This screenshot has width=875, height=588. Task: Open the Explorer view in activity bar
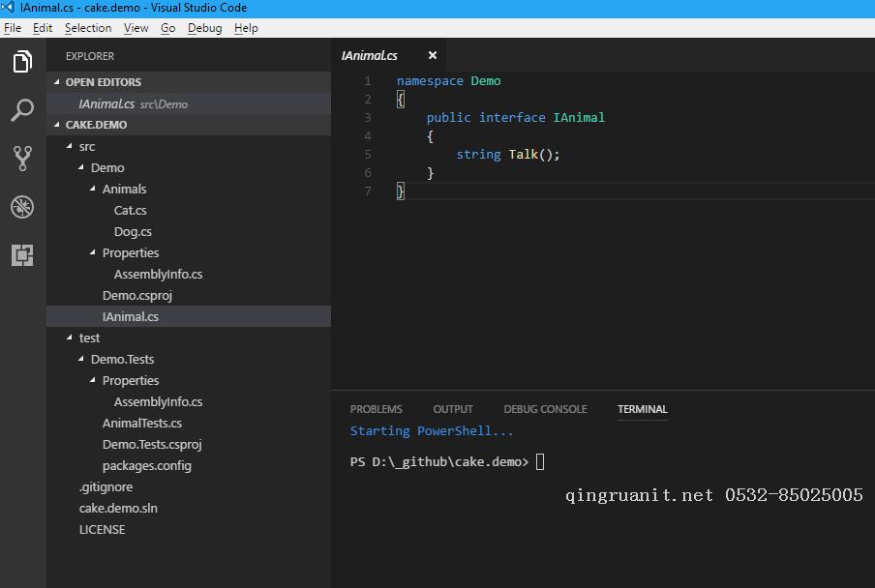tap(22, 63)
